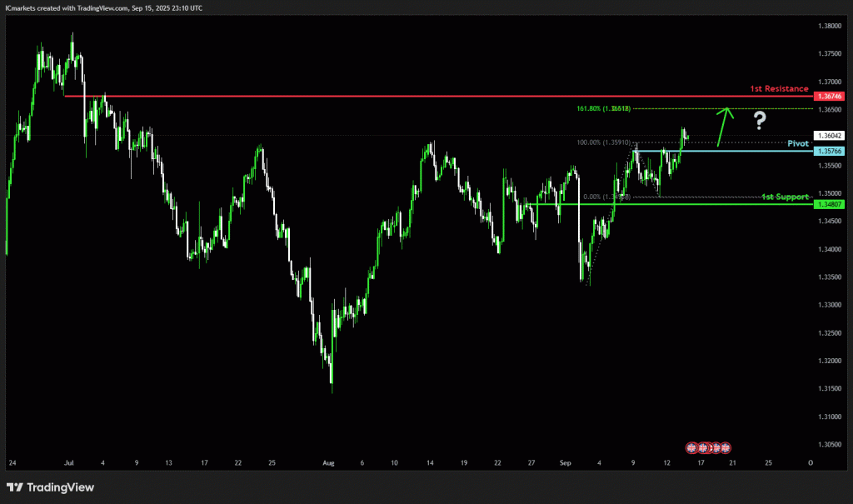Screen dimensions: 853x504
Task: Click the "12" date axis label
Action: (667, 463)
